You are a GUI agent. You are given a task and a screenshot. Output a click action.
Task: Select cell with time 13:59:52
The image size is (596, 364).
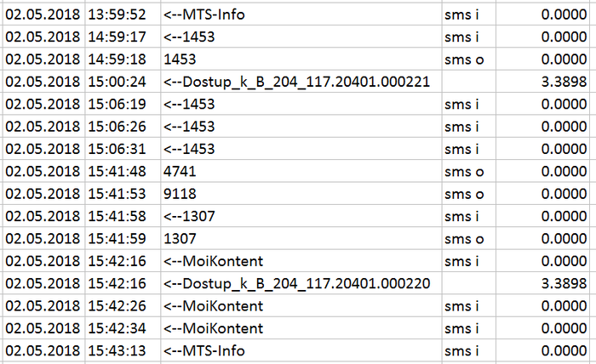(x=122, y=14)
